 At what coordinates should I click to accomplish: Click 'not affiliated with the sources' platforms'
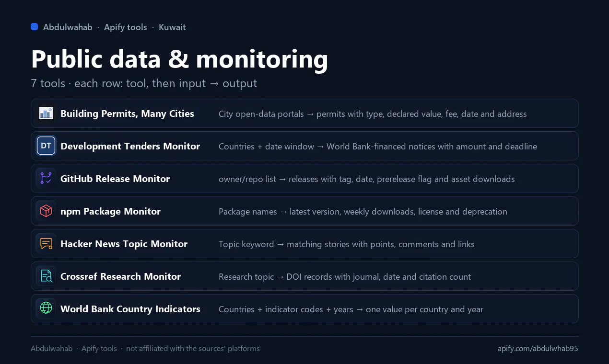pos(193,349)
